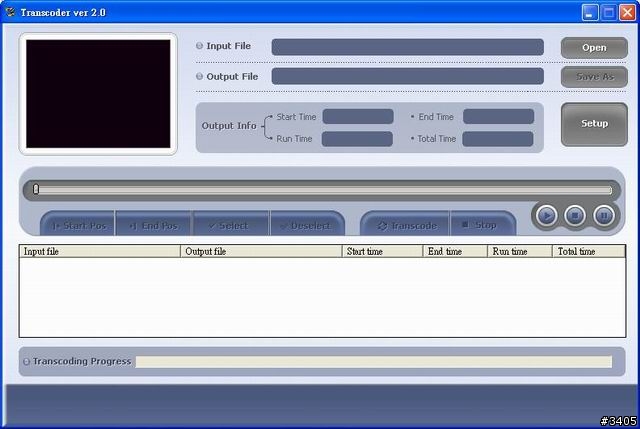Click the Input File path field
640x429 pixels.
pos(407,47)
